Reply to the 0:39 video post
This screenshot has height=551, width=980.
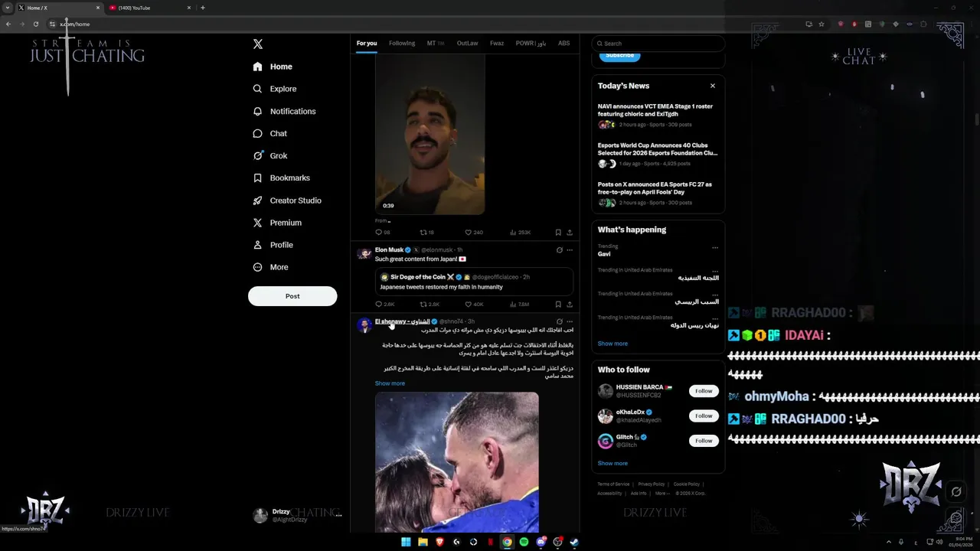pyautogui.click(x=382, y=233)
